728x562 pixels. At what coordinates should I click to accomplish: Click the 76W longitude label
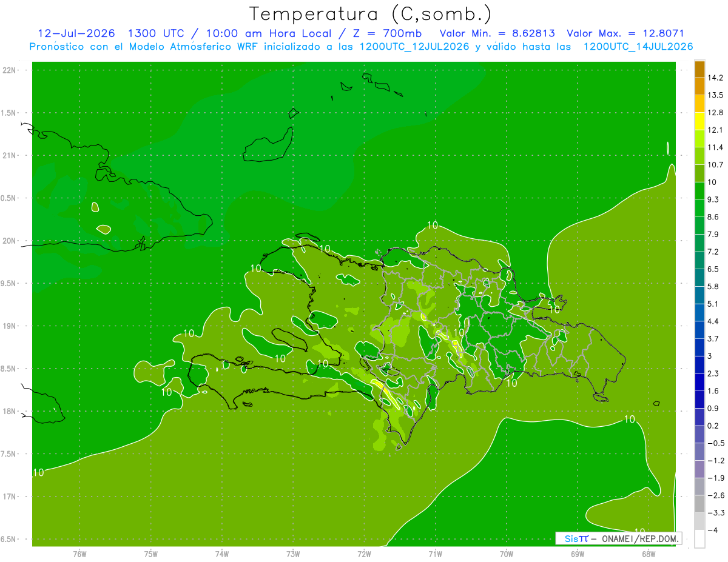click(x=79, y=554)
